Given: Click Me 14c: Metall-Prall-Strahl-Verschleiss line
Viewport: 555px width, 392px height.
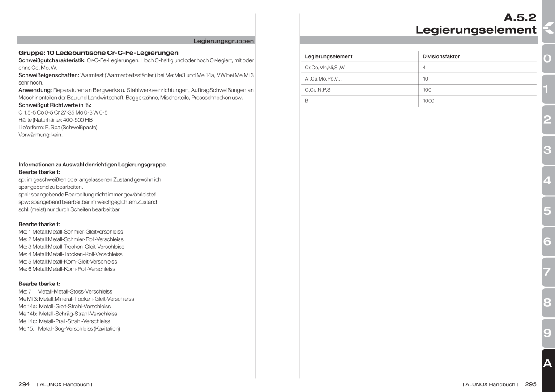Looking at the screenshot, I should [x=64, y=321].
